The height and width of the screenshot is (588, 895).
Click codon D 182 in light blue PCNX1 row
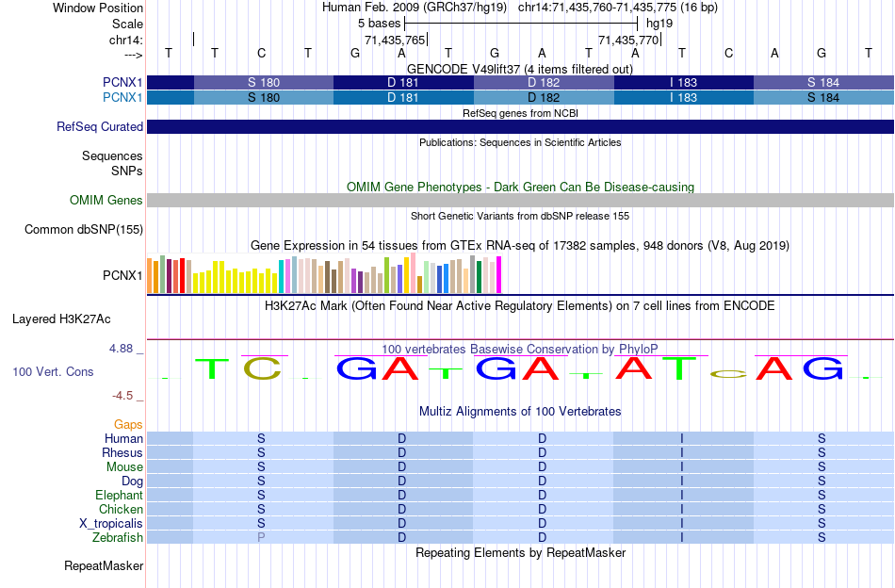544,98
